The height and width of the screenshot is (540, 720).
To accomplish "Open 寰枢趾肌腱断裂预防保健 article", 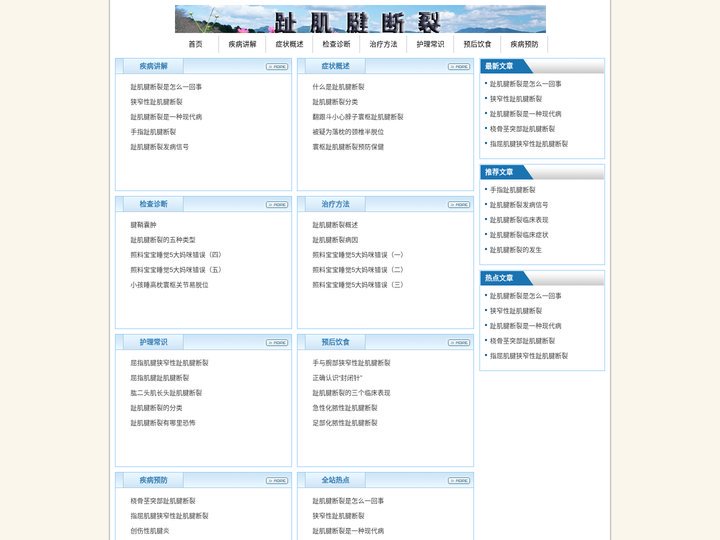I will (348, 147).
